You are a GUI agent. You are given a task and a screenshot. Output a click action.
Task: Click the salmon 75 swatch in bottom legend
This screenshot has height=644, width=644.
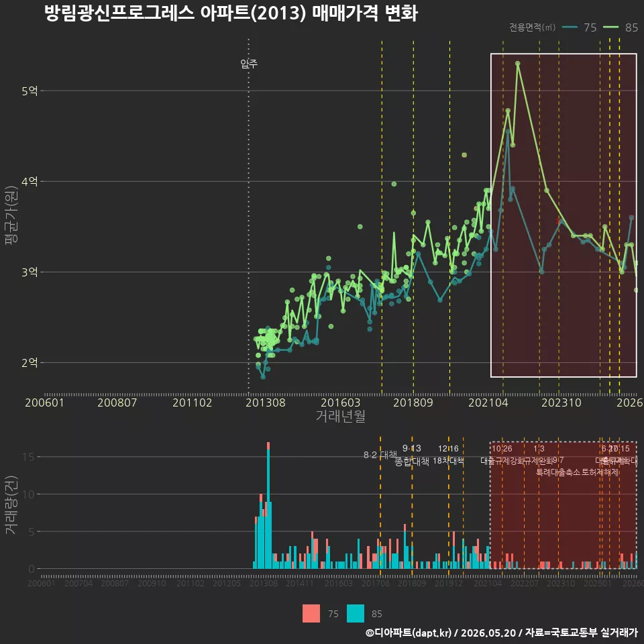(311, 614)
